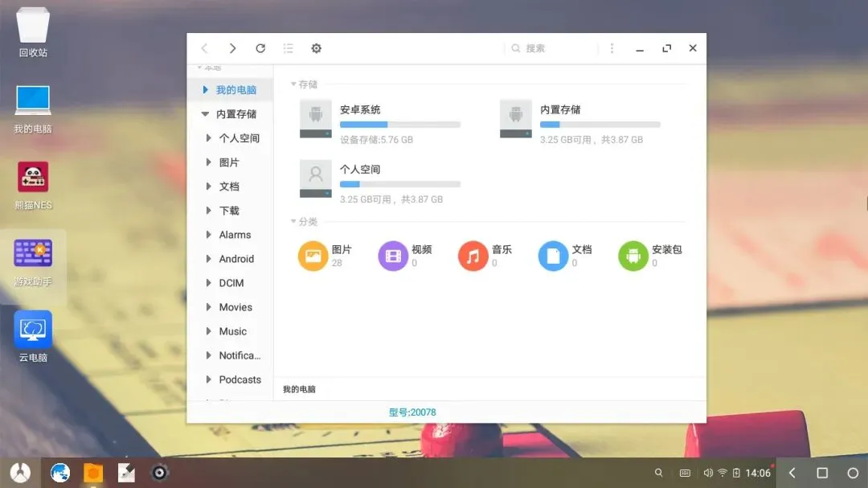Click 内置存储 usage bar
Image resolution: width=868 pixels, height=488 pixels.
coord(600,125)
